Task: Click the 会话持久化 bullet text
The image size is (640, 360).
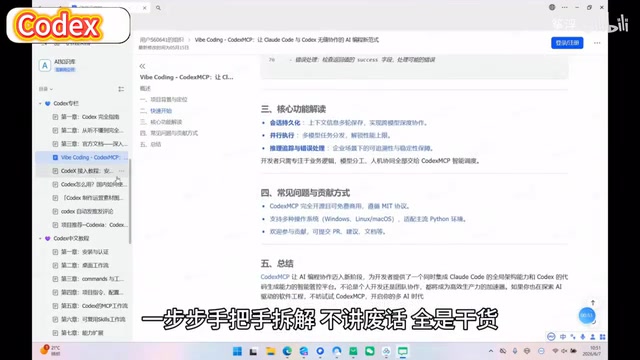Action: click(x=285, y=123)
